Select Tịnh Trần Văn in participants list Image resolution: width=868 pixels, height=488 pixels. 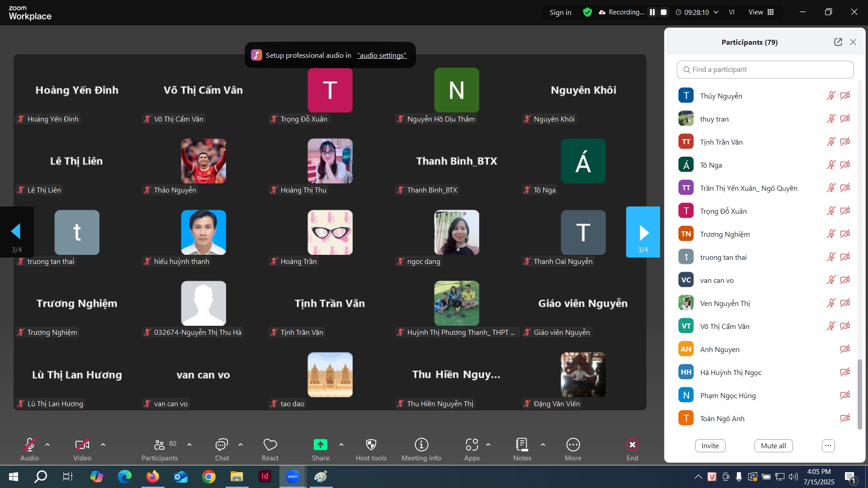[765, 142]
